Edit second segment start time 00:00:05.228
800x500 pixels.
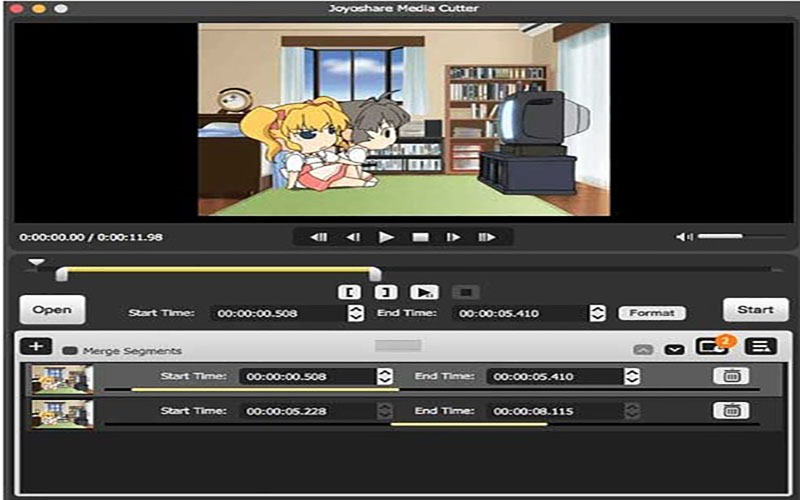coord(308,411)
